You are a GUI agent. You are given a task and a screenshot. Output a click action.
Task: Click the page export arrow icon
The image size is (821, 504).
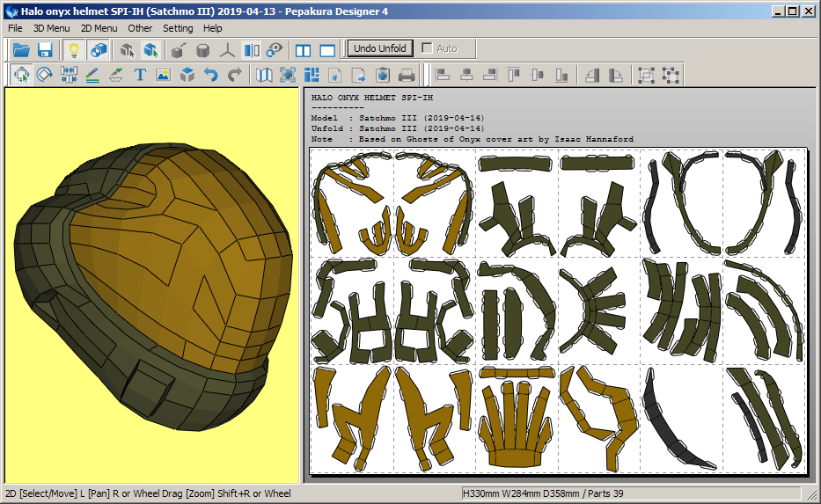pyautogui.click(x=359, y=75)
